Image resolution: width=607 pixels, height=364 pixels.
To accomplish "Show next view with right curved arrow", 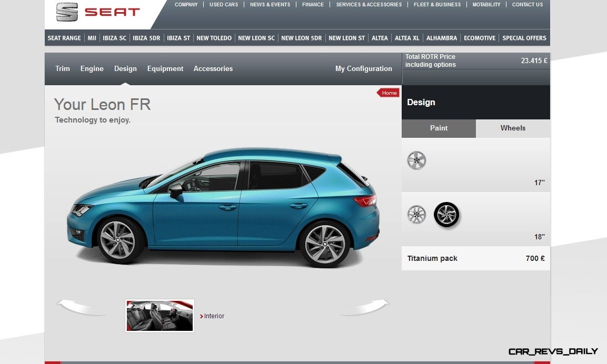I will click(x=364, y=307).
